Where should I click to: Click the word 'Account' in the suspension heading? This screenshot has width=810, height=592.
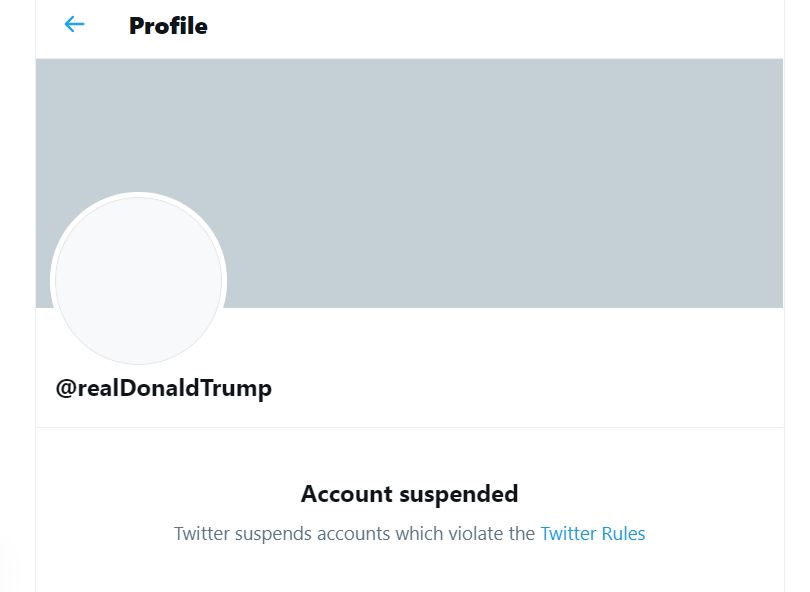(347, 493)
